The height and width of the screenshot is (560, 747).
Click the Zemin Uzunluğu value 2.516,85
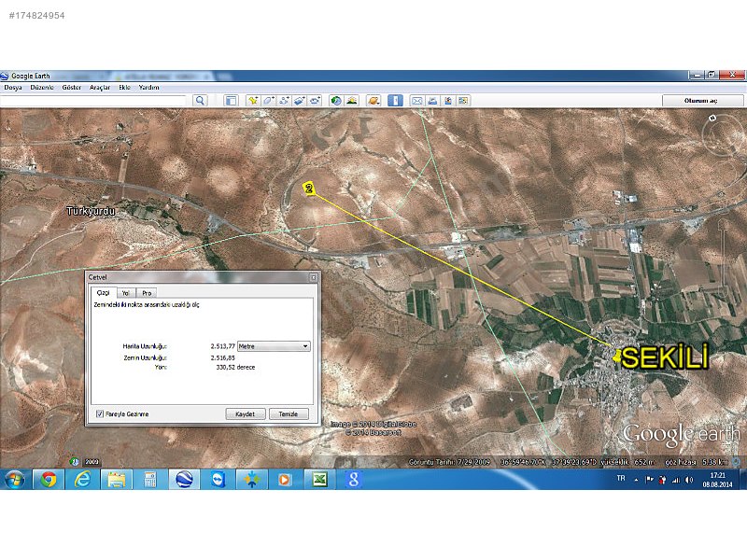click(222, 357)
